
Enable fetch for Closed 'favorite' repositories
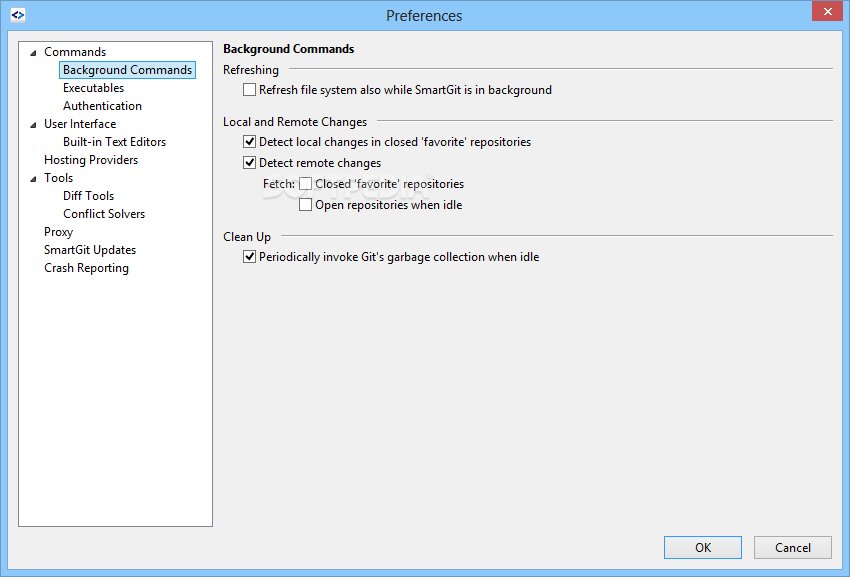click(306, 184)
